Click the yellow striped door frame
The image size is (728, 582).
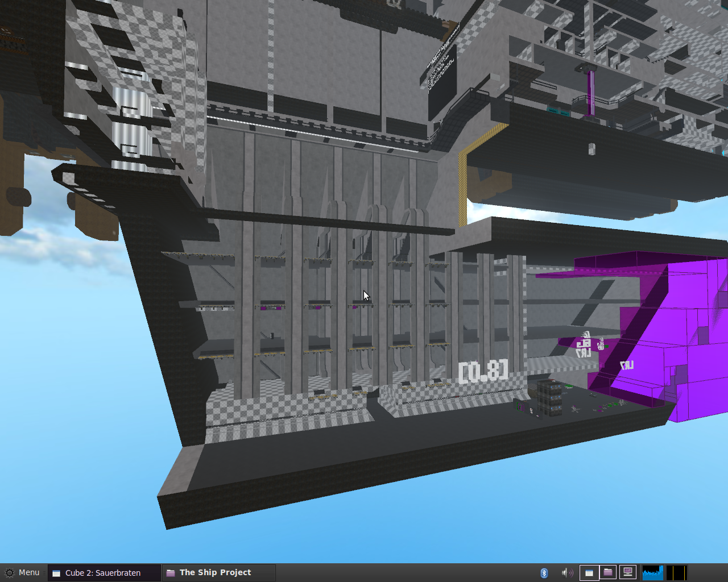coord(462,182)
